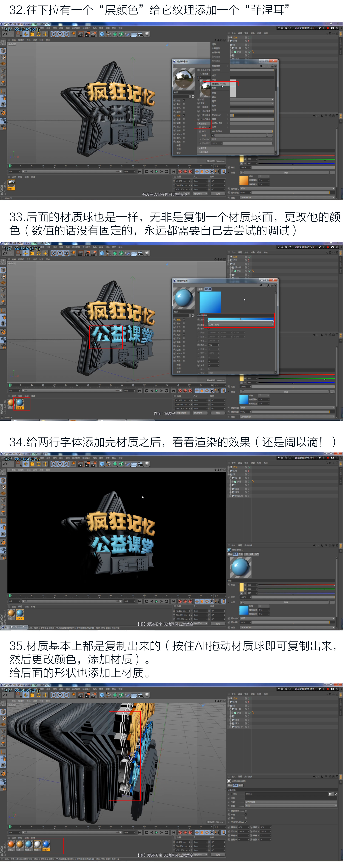Enable the 混合纹理 checkbox in tag properties

pyautogui.click(x=246, y=811)
